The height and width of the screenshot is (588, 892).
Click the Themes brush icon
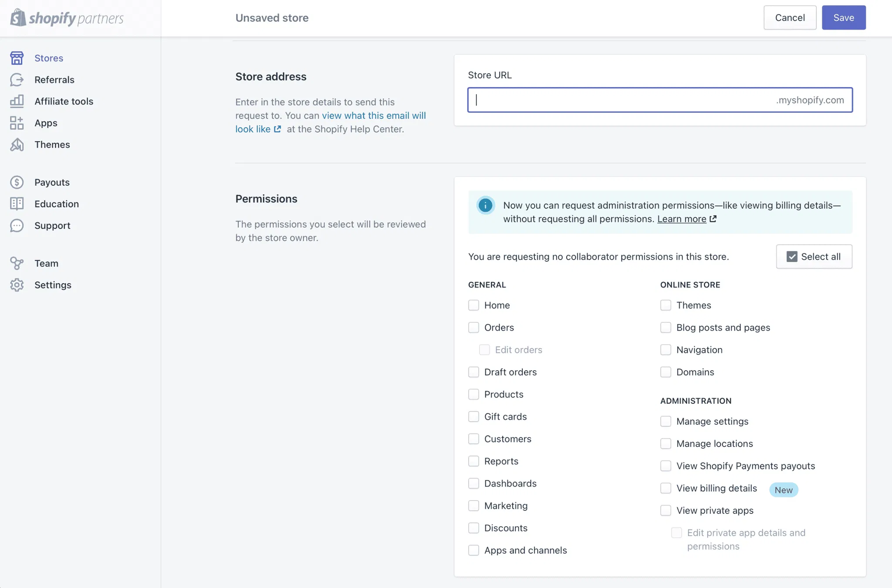[17, 145]
